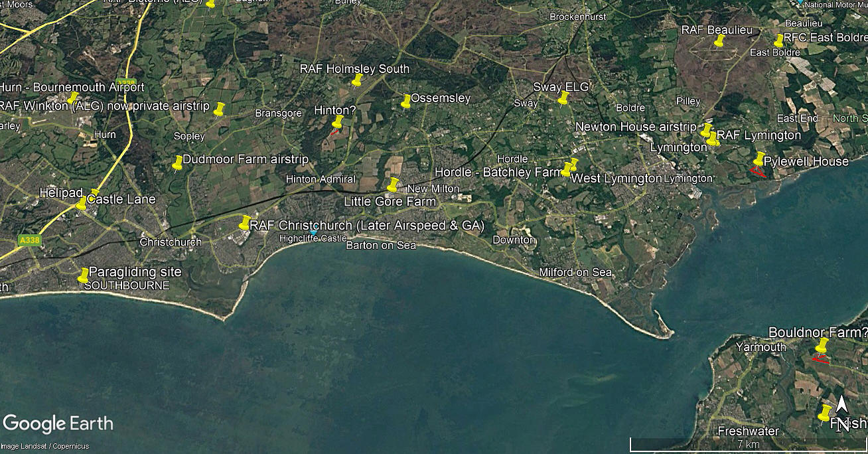Click the 'RFC East Boldre' label
This screenshot has height=454, width=868.
click(826, 38)
